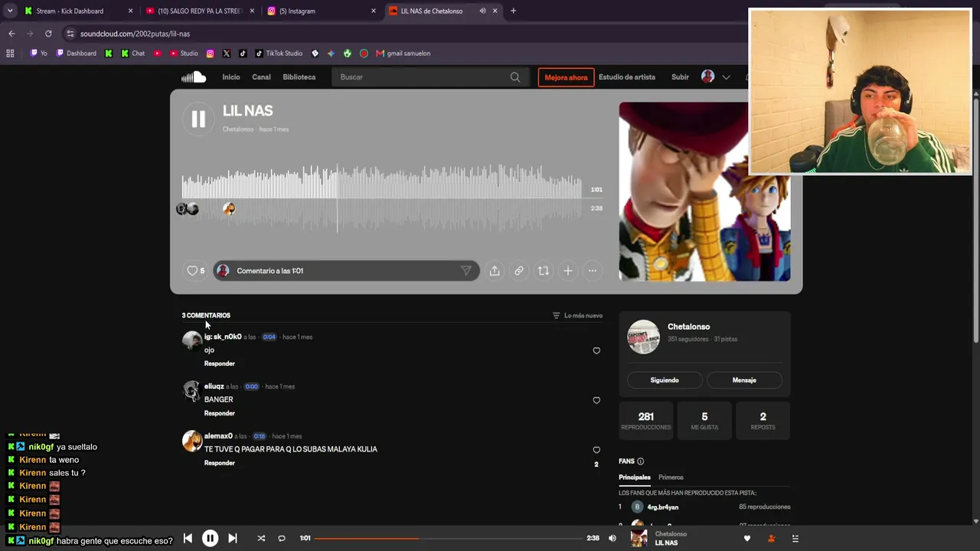This screenshot has height=551, width=980.
Task: Switch to the Primeros fans tab
Action: click(x=671, y=478)
